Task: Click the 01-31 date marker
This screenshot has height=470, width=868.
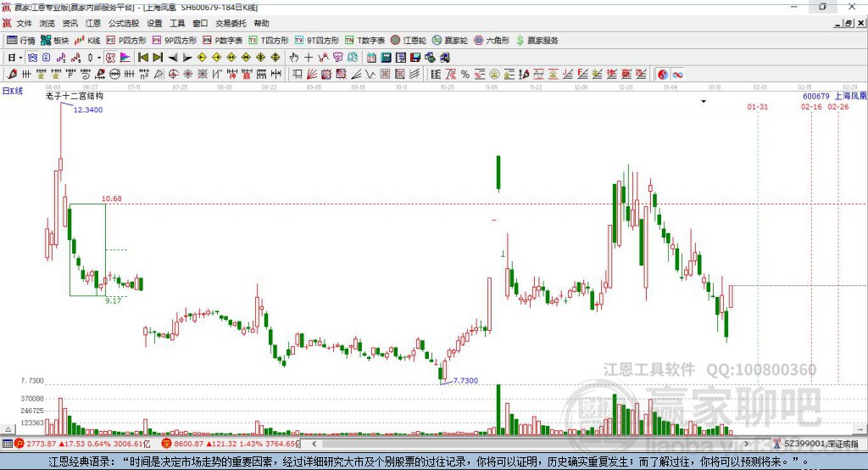Action: 757,107
